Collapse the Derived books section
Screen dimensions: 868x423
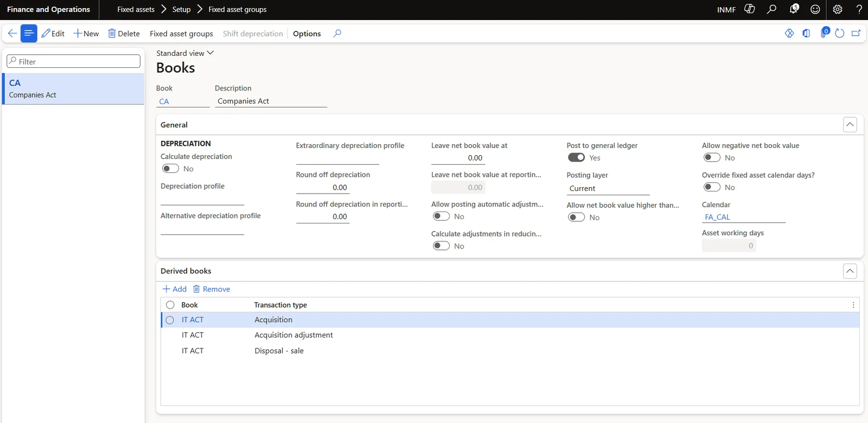coord(850,271)
